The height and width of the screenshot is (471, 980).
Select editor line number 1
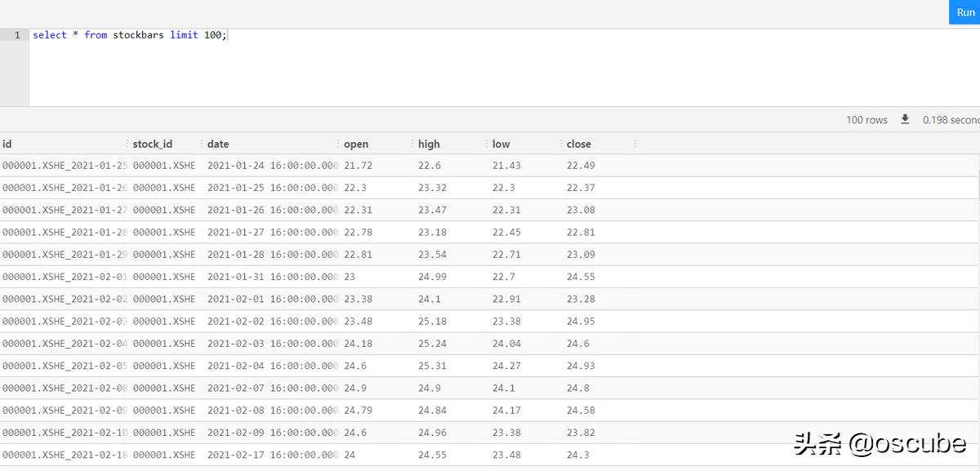[16, 35]
